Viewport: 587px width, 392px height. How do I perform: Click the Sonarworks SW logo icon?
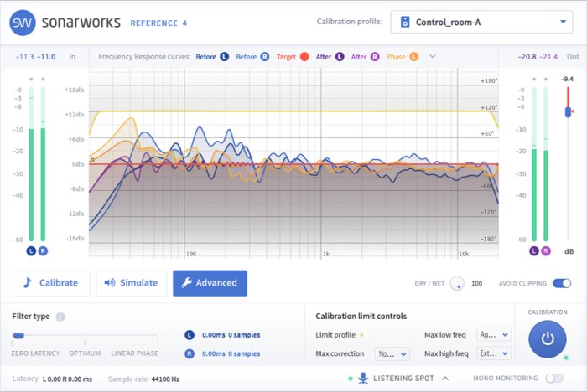tap(27, 22)
